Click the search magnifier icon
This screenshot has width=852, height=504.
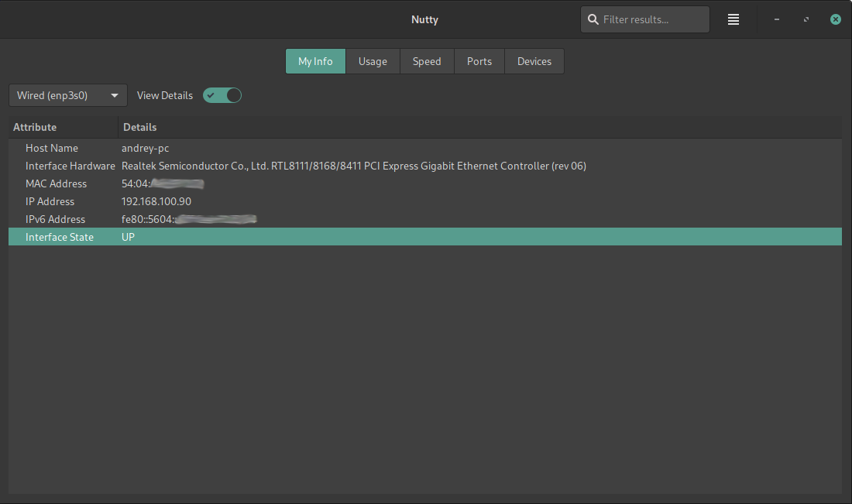(x=593, y=19)
